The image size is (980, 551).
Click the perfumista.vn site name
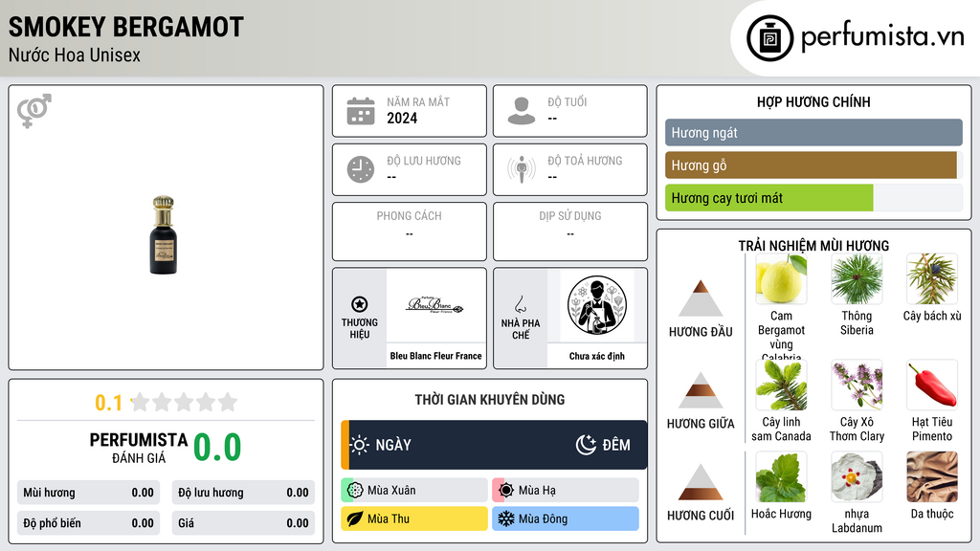[x=882, y=36]
